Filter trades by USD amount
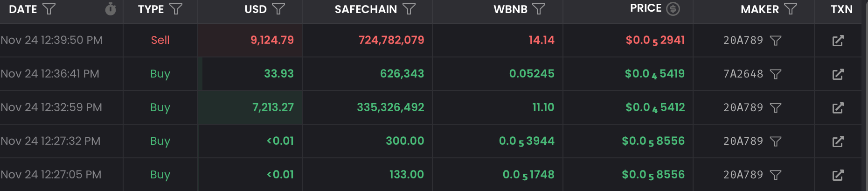The height and width of the screenshot is (191, 868). point(278,9)
